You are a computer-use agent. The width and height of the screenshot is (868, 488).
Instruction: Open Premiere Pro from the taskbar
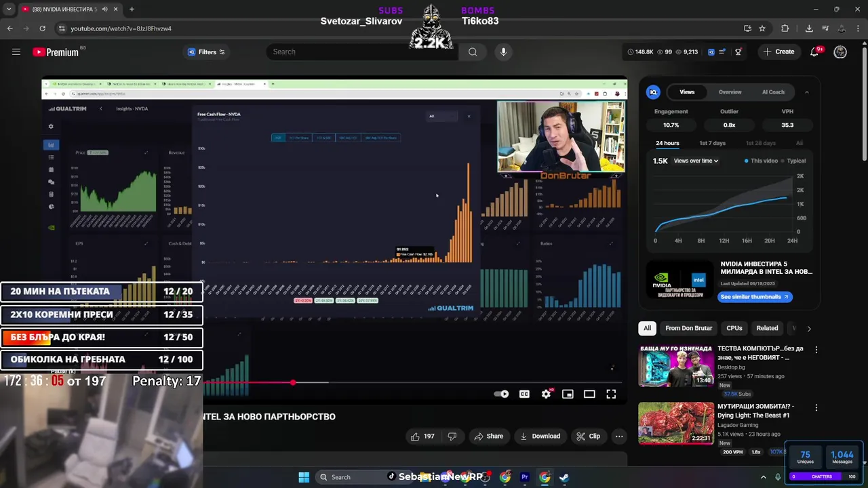point(524,477)
